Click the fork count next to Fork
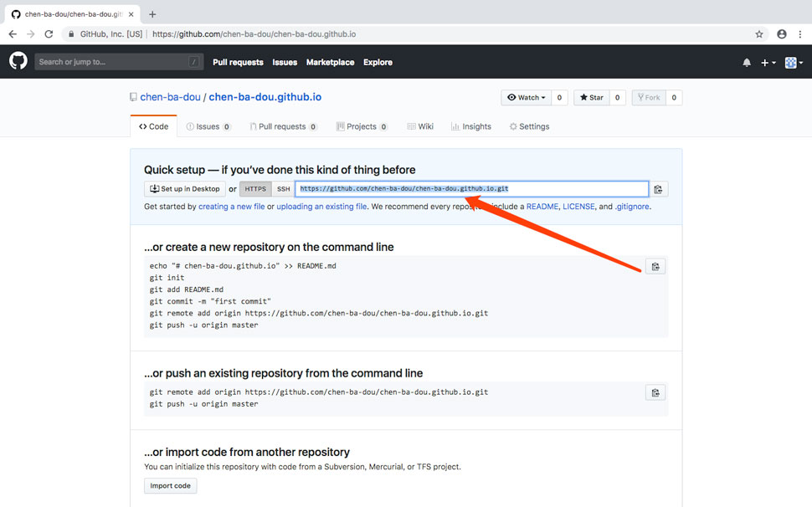Viewport: 812px width, 507px height. point(674,98)
